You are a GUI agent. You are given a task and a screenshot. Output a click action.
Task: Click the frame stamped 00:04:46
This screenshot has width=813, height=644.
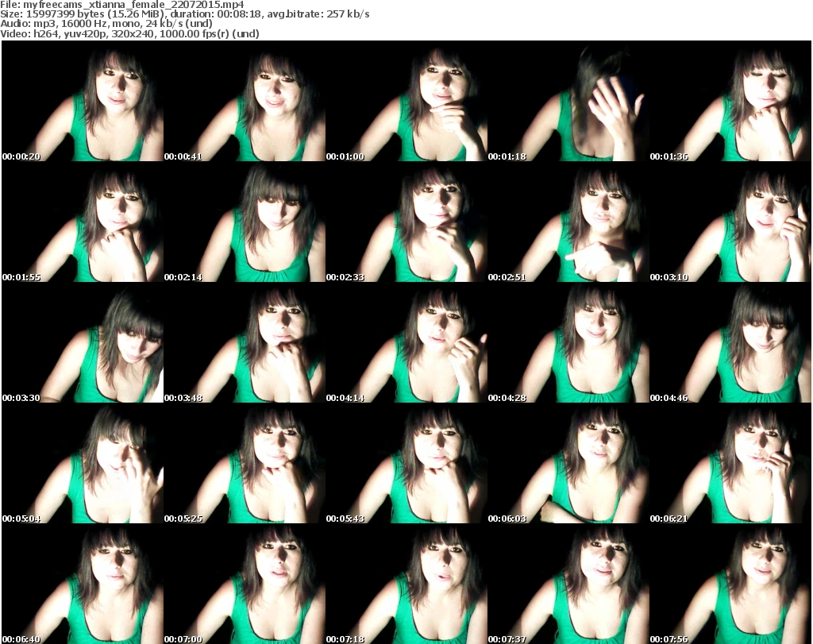[730, 343]
